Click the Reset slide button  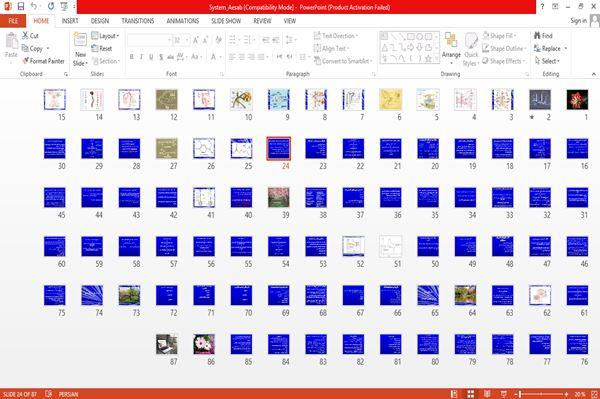point(102,48)
